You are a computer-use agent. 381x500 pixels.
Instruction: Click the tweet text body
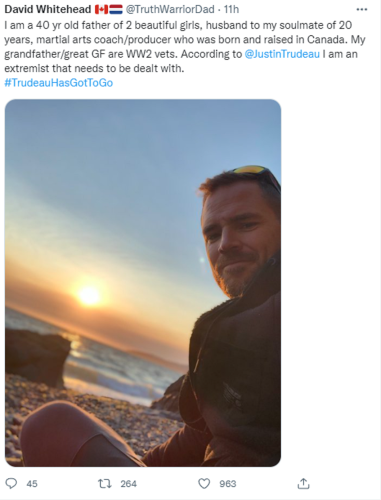coord(185,47)
